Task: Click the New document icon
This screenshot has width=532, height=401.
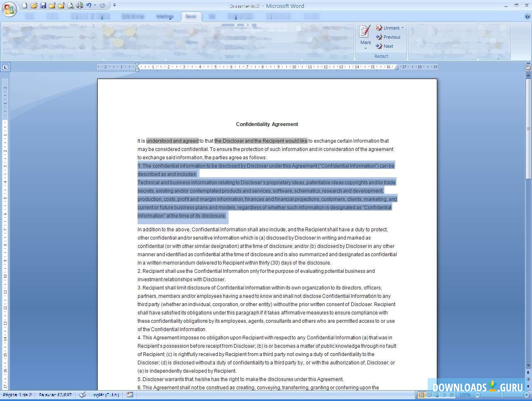Action: (x=25, y=5)
